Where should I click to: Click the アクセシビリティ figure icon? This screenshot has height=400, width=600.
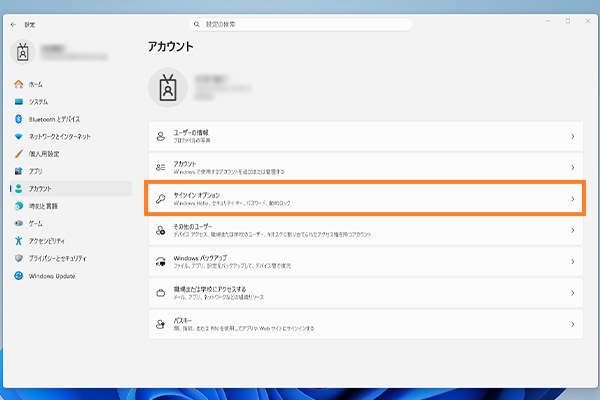click(18, 241)
